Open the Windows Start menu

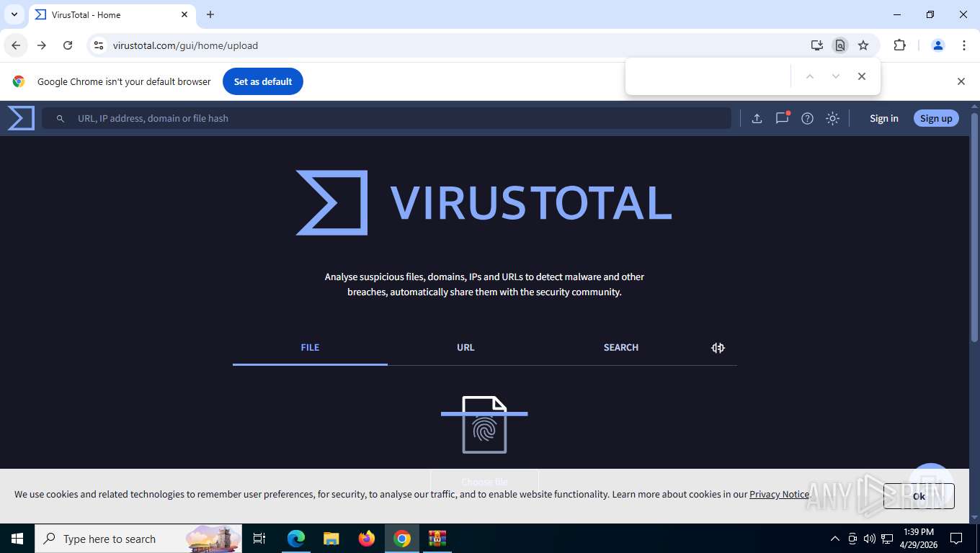click(17, 539)
